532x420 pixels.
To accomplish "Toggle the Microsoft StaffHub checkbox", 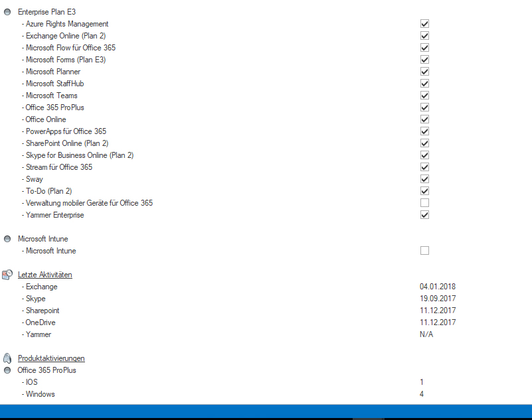I will tap(424, 84).
